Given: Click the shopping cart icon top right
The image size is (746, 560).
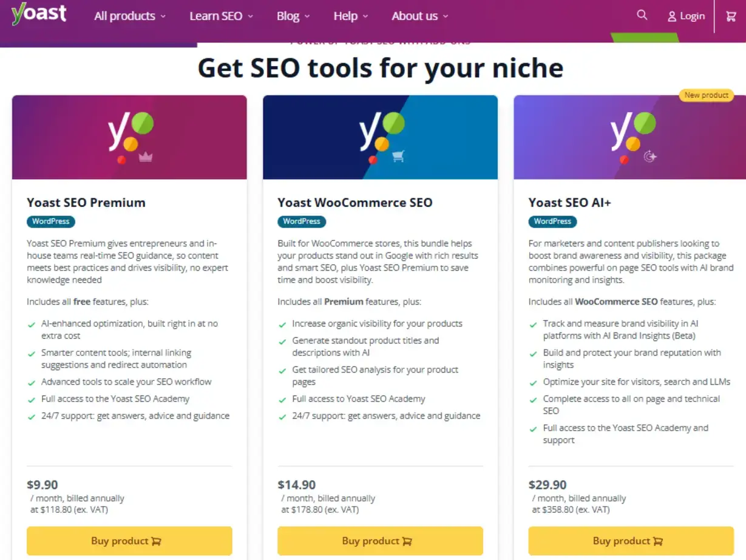Looking at the screenshot, I should point(730,16).
